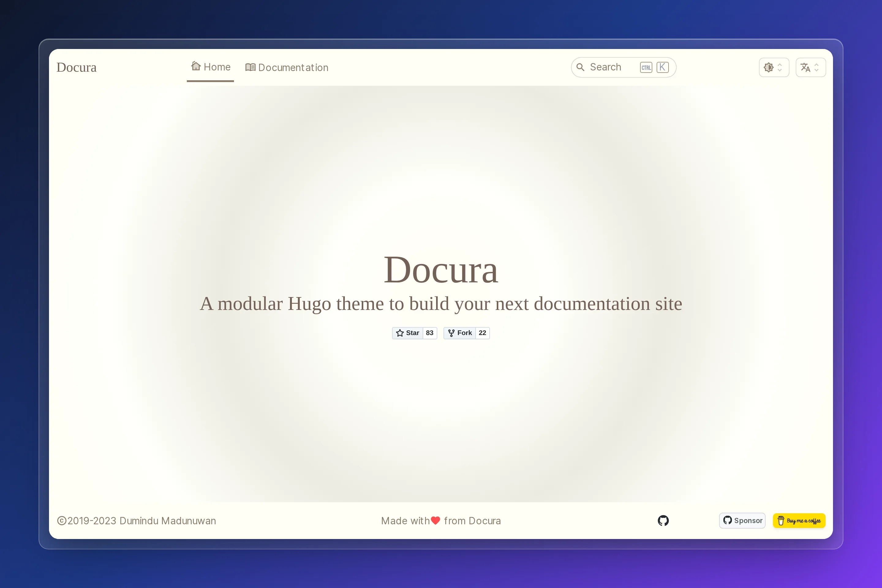Click the GitHub Star button
Viewport: 882px width, 588px height.
(408, 333)
